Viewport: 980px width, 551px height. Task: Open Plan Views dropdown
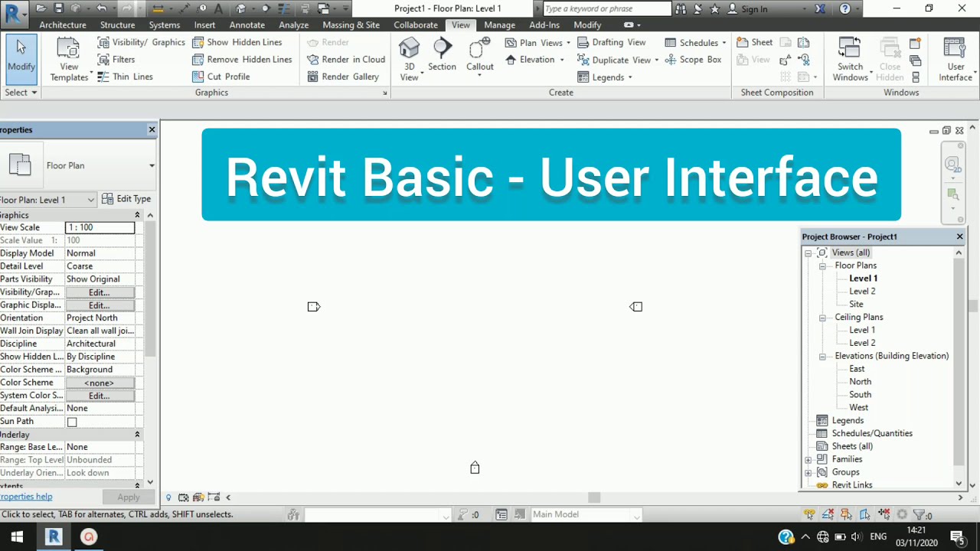pos(537,42)
